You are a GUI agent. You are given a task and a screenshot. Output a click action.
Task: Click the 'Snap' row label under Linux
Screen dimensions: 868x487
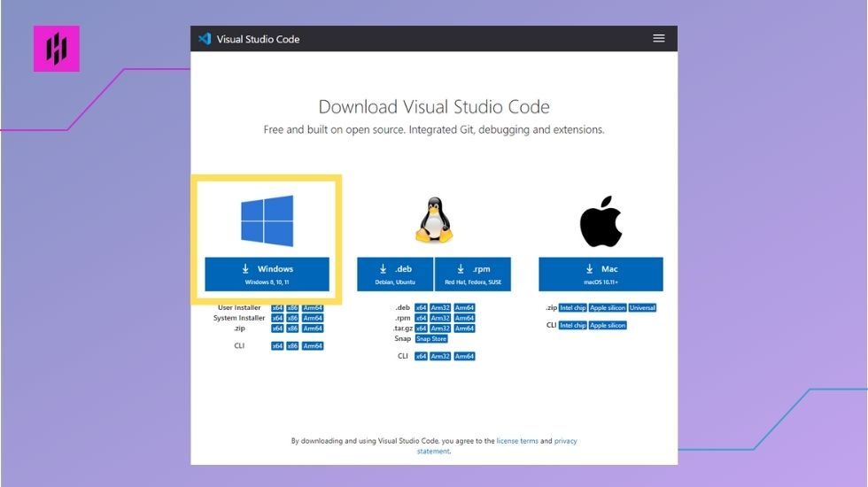click(402, 338)
